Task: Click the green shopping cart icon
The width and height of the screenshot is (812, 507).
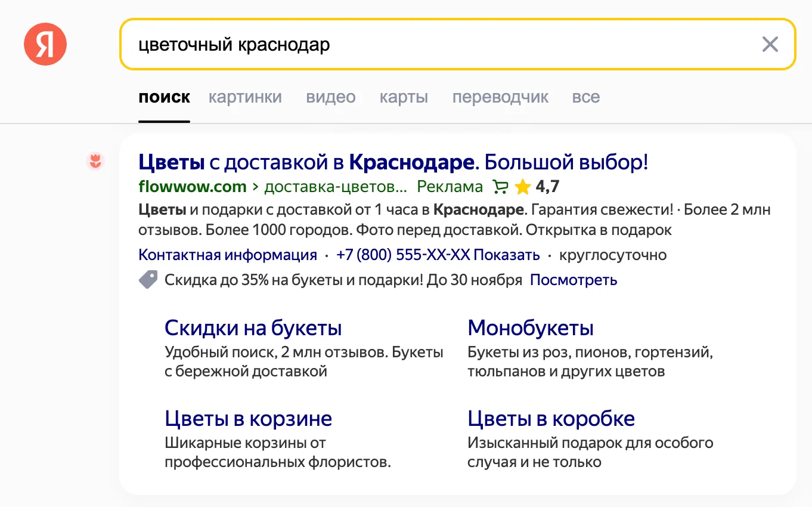Action: pyautogui.click(x=500, y=187)
